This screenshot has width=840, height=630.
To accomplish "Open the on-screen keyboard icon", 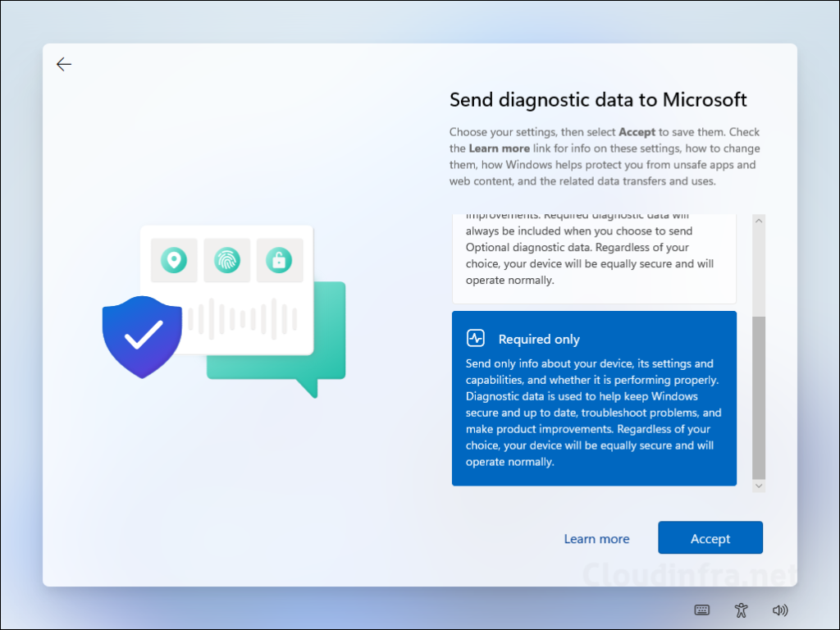I will pyautogui.click(x=702, y=609).
